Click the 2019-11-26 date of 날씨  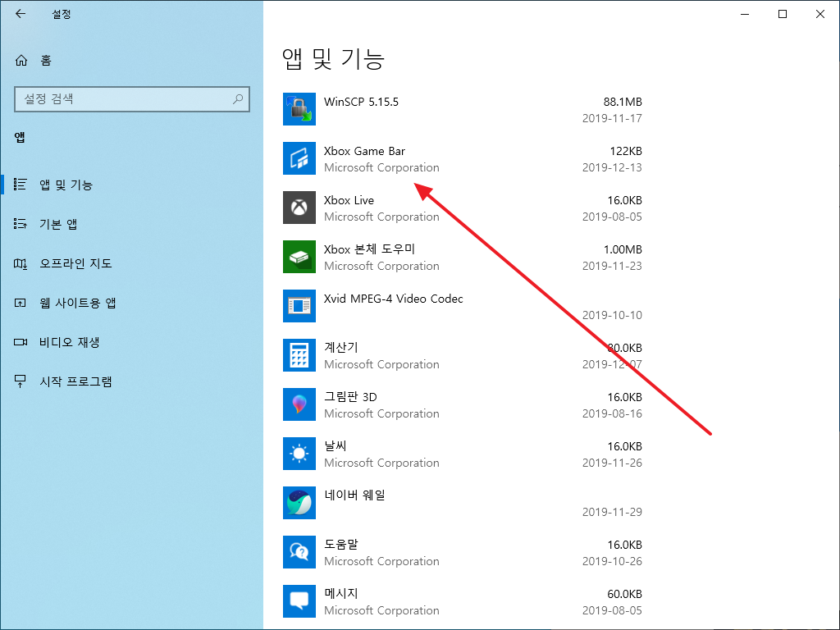(612, 463)
